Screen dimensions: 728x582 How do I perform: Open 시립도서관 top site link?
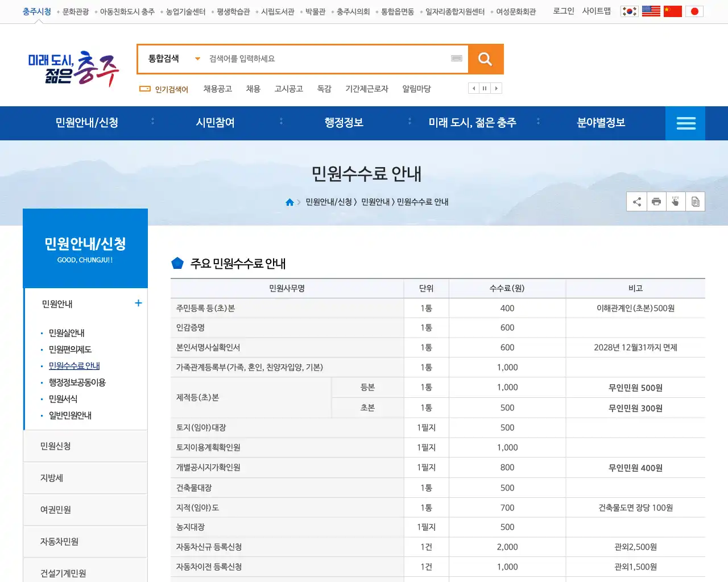278,11
